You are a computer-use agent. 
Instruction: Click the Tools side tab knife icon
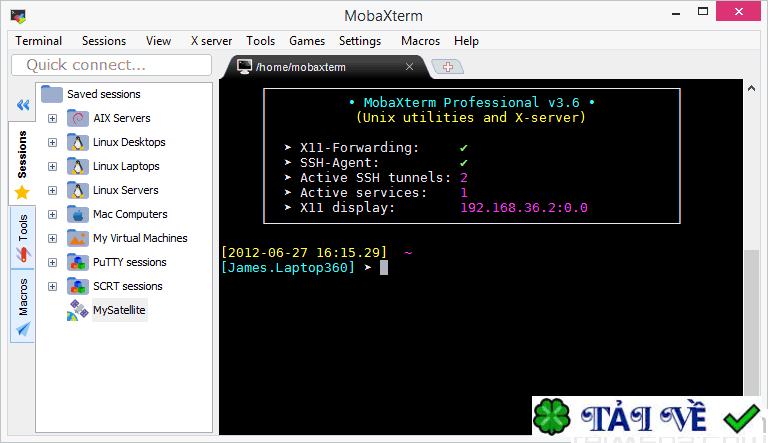point(23,254)
